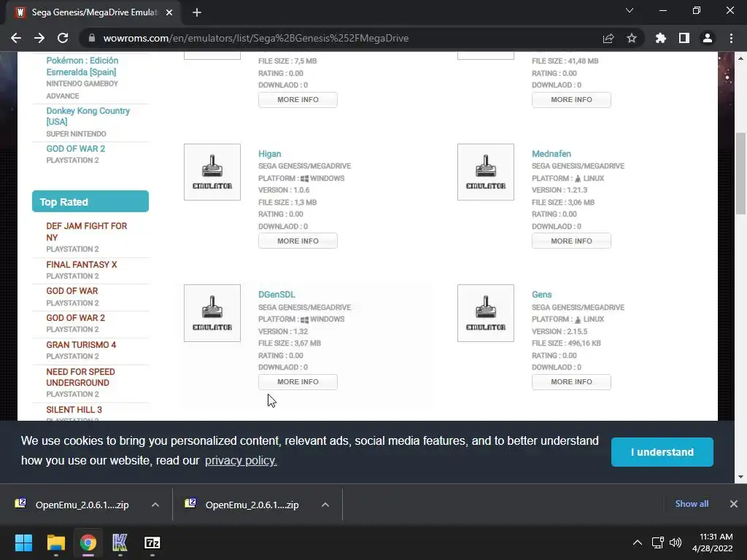This screenshot has width=747, height=560.
Task: Open Chrome extensions puzzle icon
Action: (x=661, y=38)
